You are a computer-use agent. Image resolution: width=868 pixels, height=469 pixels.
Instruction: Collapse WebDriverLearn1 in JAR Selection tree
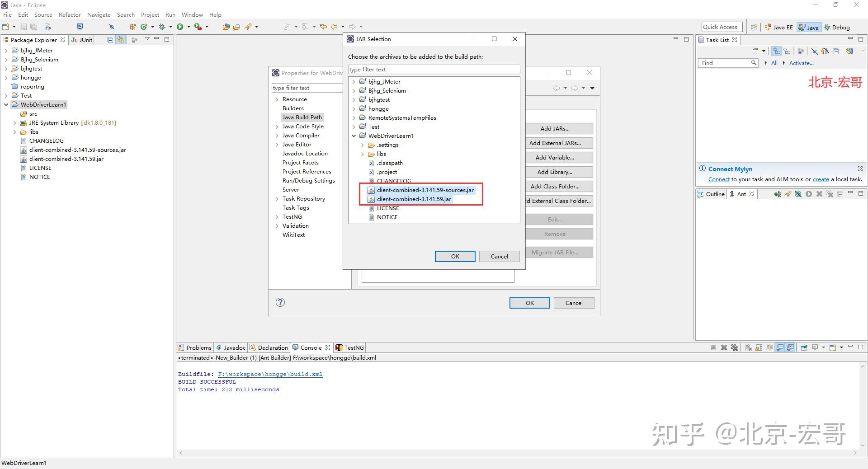pyautogui.click(x=354, y=136)
